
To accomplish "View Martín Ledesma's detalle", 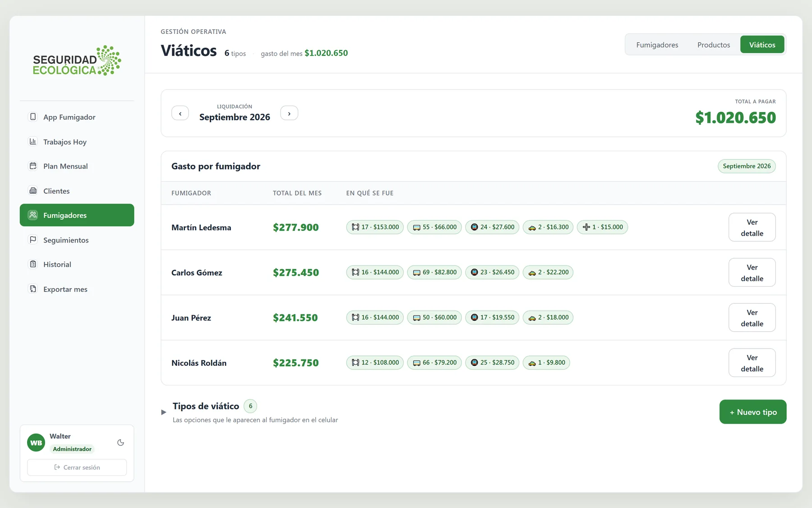I will [x=752, y=227].
